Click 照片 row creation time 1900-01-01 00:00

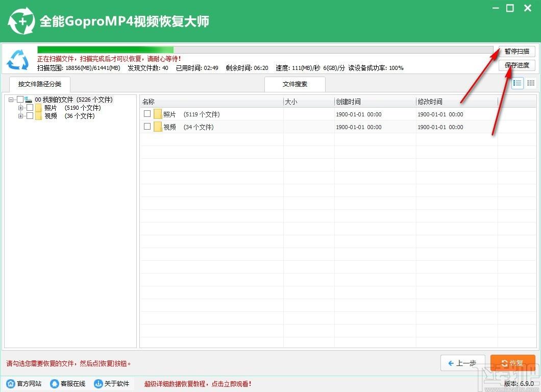pos(358,114)
